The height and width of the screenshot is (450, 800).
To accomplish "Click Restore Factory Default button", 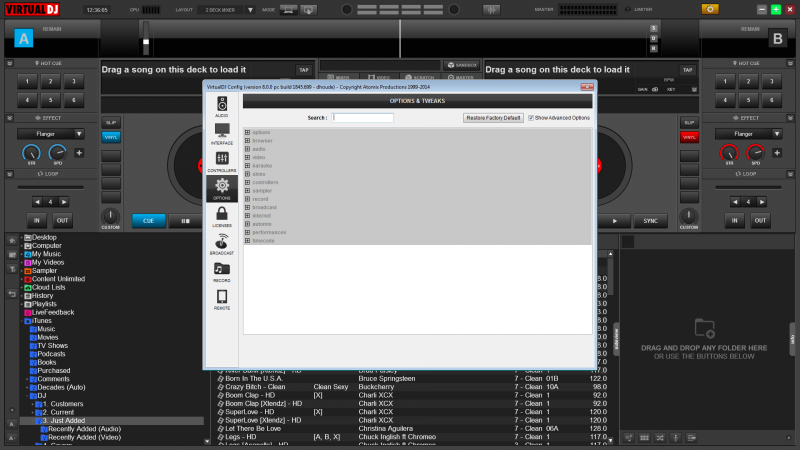I will pyautogui.click(x=493, y=118).
